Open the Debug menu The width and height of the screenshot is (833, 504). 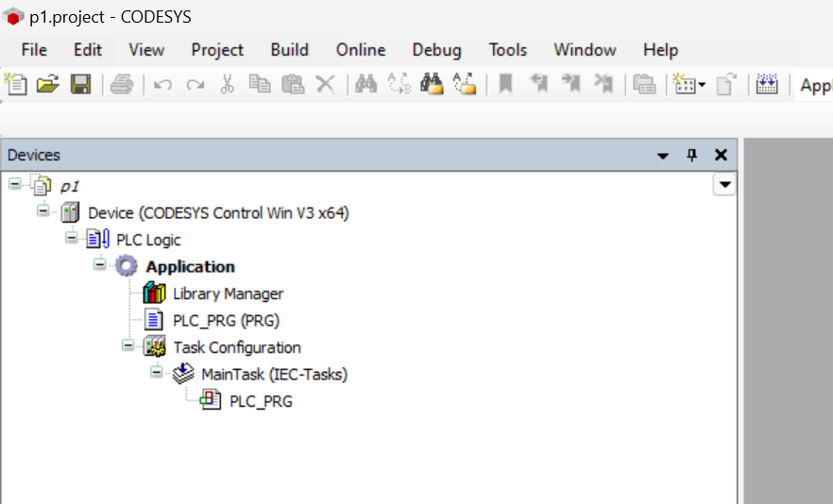click(436, 50)
